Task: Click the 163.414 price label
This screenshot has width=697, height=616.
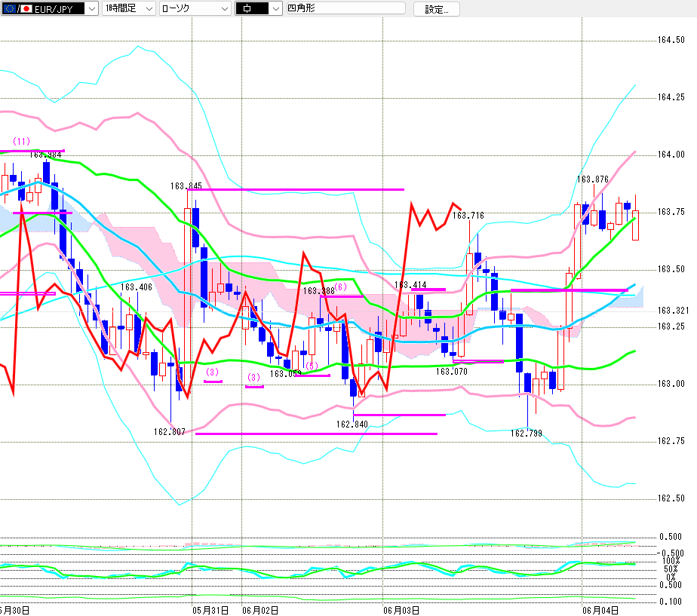Action: point(410,284)
